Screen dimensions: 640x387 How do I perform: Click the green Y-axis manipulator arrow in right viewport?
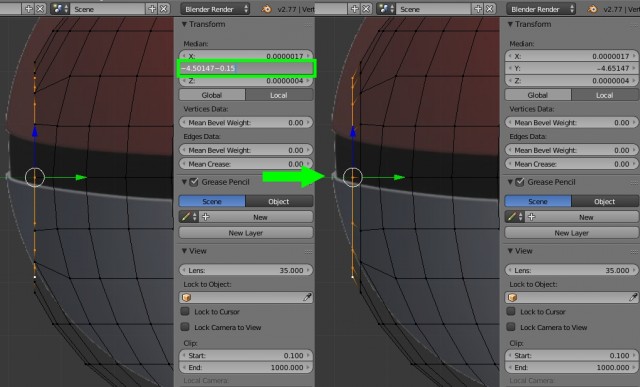[x=399, y=178]
